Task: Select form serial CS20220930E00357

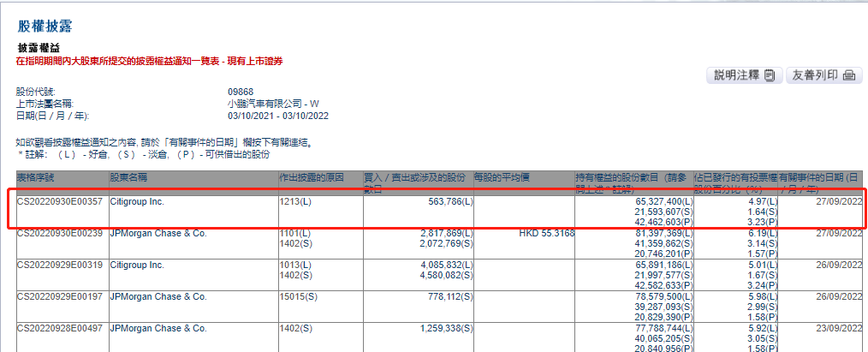Action: 60,202
